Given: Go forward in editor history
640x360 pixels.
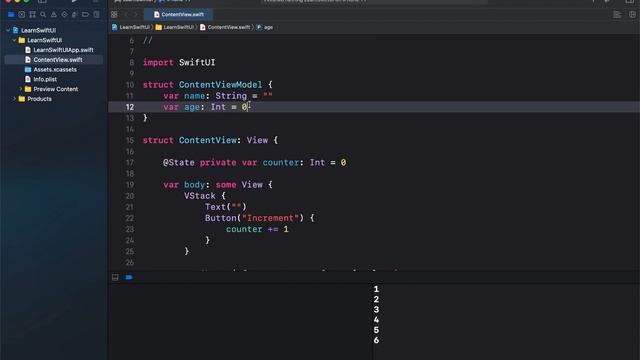Looking at the screenshot, I should click(x=136, y=15).
